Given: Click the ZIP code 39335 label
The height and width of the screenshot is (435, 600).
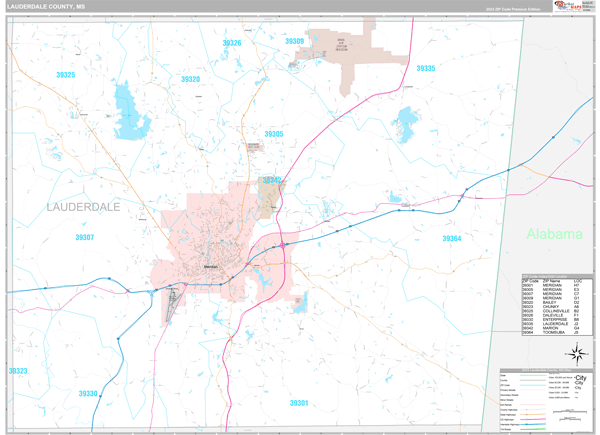Looking at the screenshot, I should [426, 68].
